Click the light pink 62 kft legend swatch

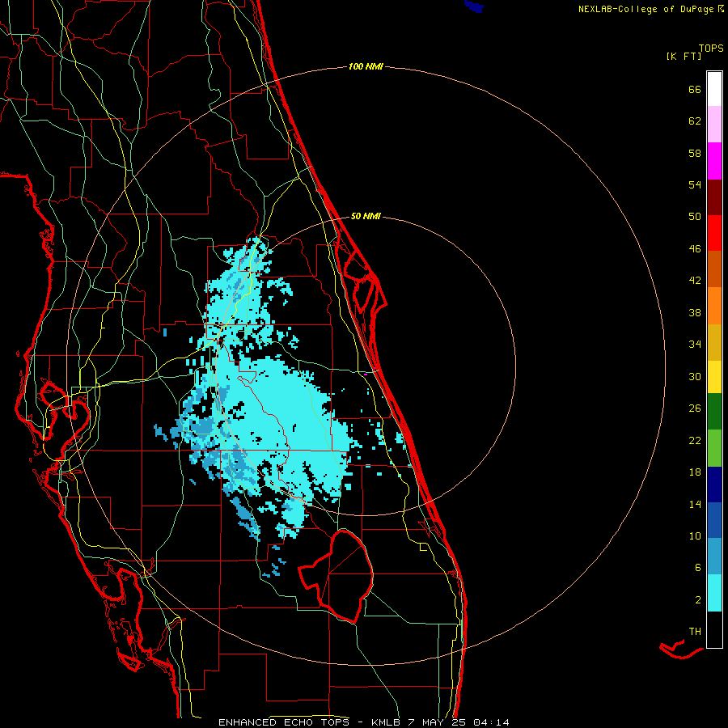click(x=714, y=125)
